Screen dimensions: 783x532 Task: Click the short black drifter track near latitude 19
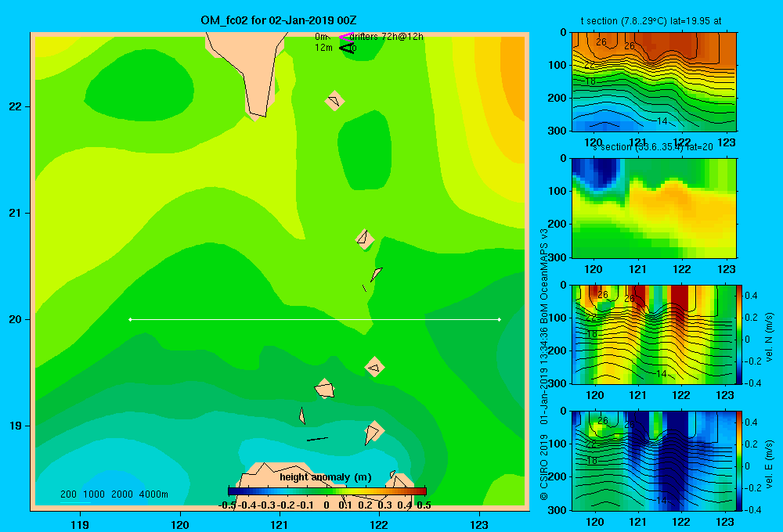(317, 439)
